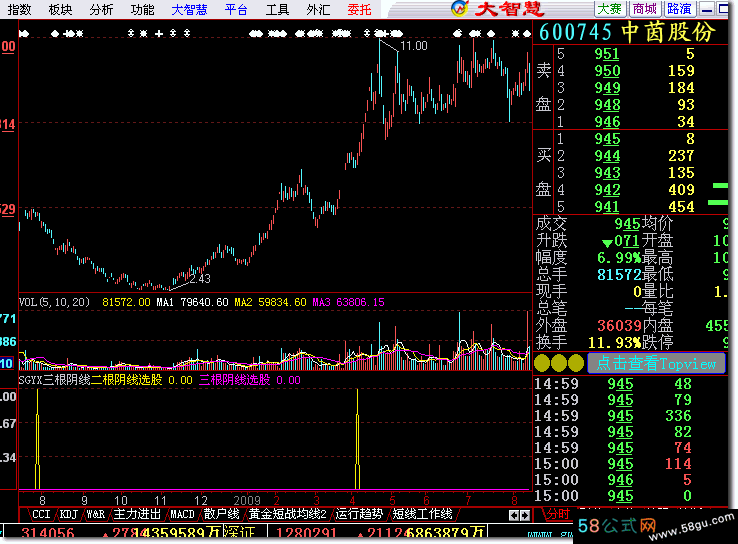Switch to the CCI indicator tab
Viewport: 738px width, 544px height.
(41, 514)
